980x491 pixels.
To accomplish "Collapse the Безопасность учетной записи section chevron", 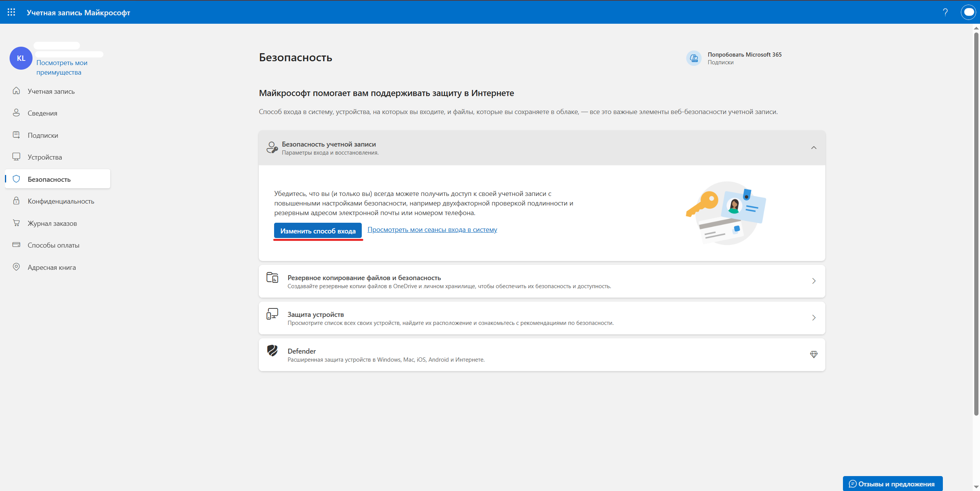I will (814, 148).
